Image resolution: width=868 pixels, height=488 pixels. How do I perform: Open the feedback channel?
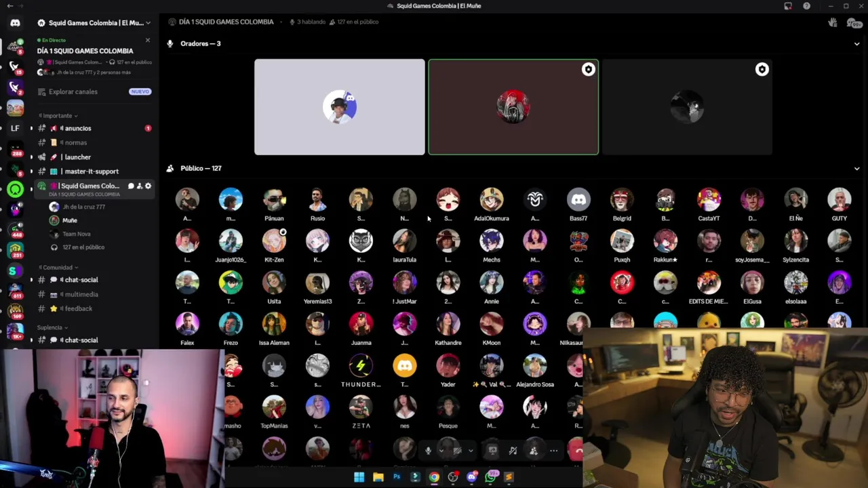[94, 308]
